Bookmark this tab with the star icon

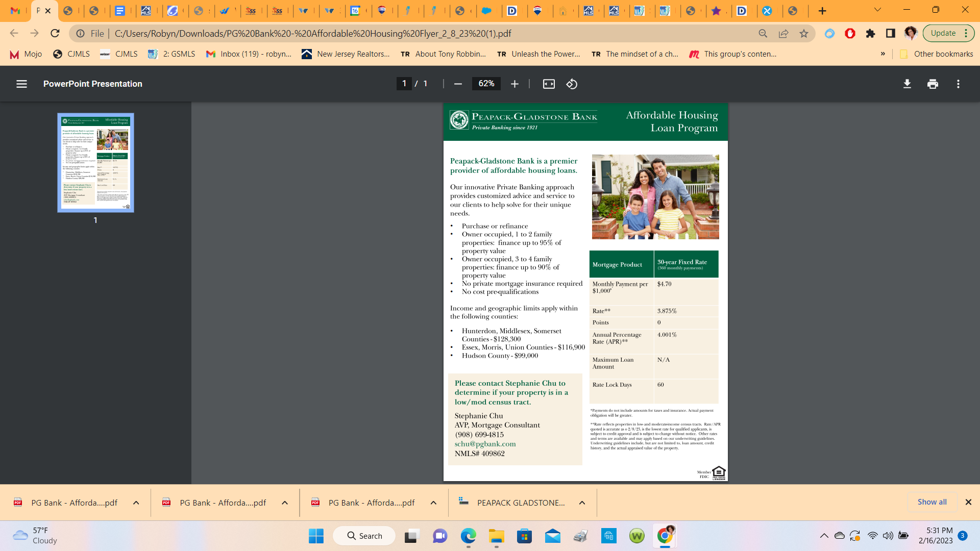[804, 33]
